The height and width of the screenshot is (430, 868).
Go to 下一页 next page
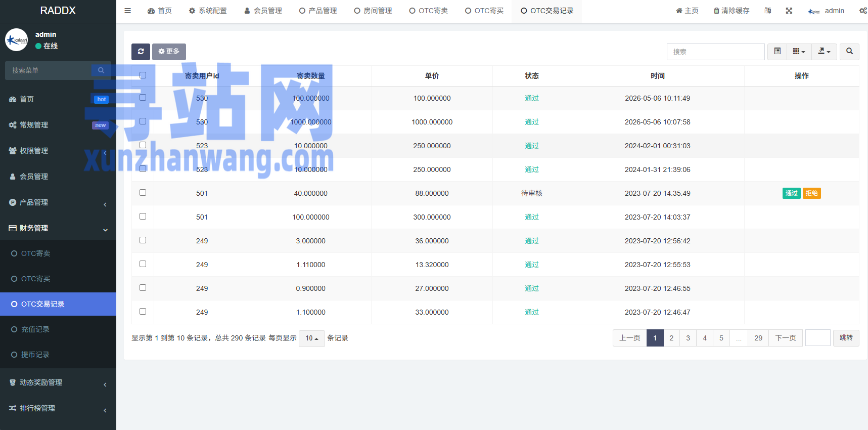click(786, 338)
